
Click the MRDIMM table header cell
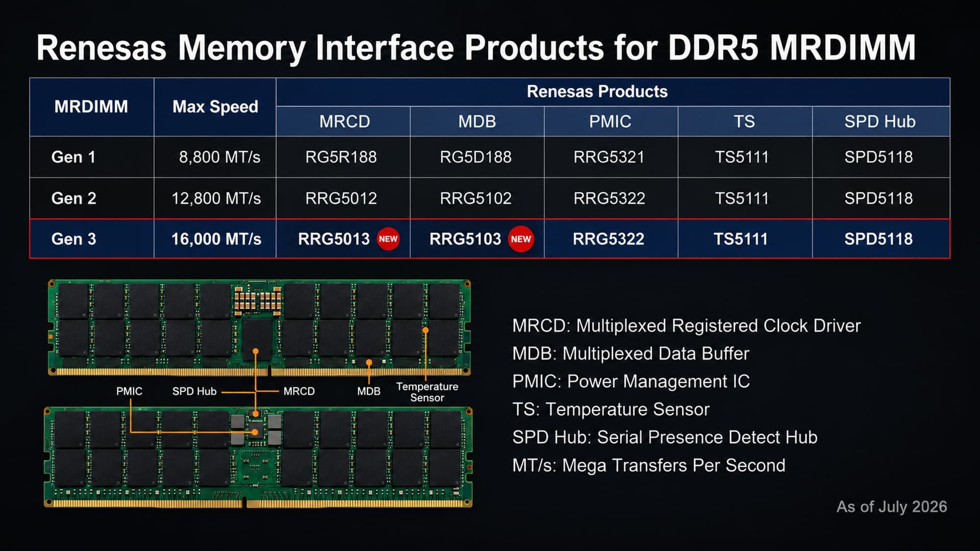point(91,107)
